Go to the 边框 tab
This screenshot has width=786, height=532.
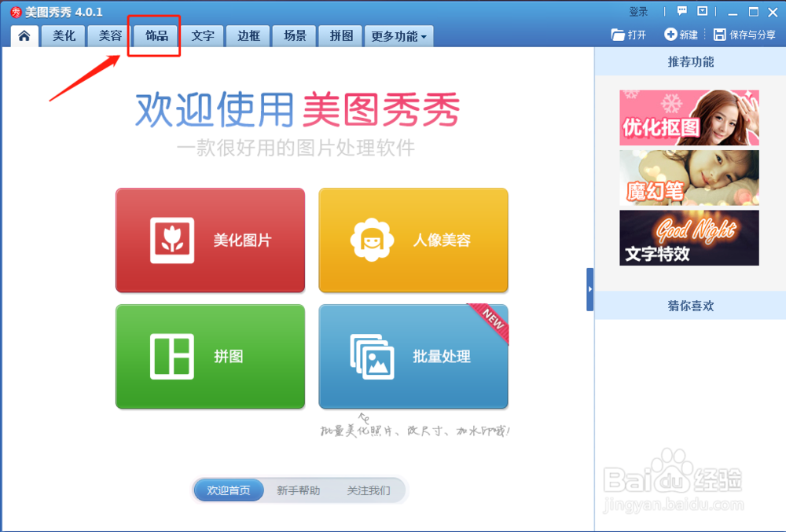(x=248, y=35)
